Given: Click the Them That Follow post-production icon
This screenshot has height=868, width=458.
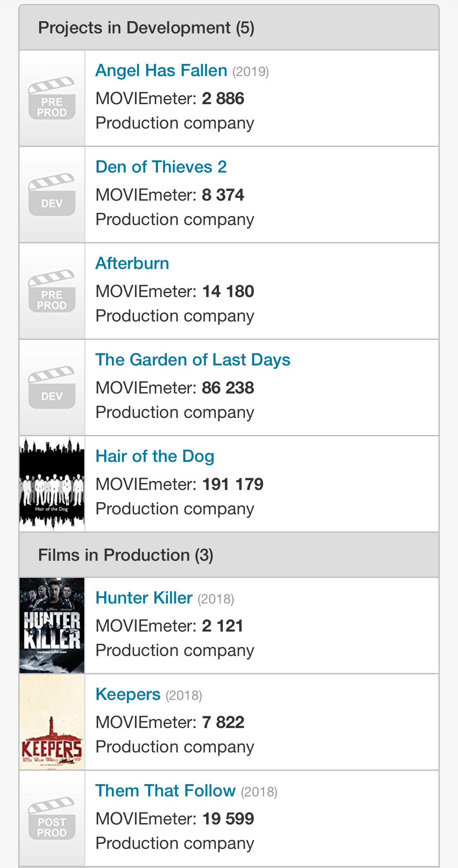Looking at the screenshot, I should 52,818.
